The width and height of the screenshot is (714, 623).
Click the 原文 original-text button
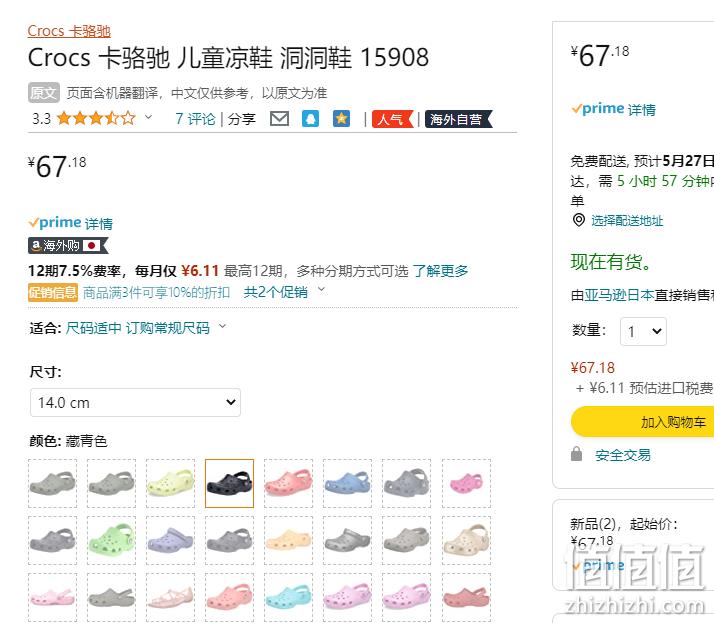pyautogui.click(x=43, y=93)
